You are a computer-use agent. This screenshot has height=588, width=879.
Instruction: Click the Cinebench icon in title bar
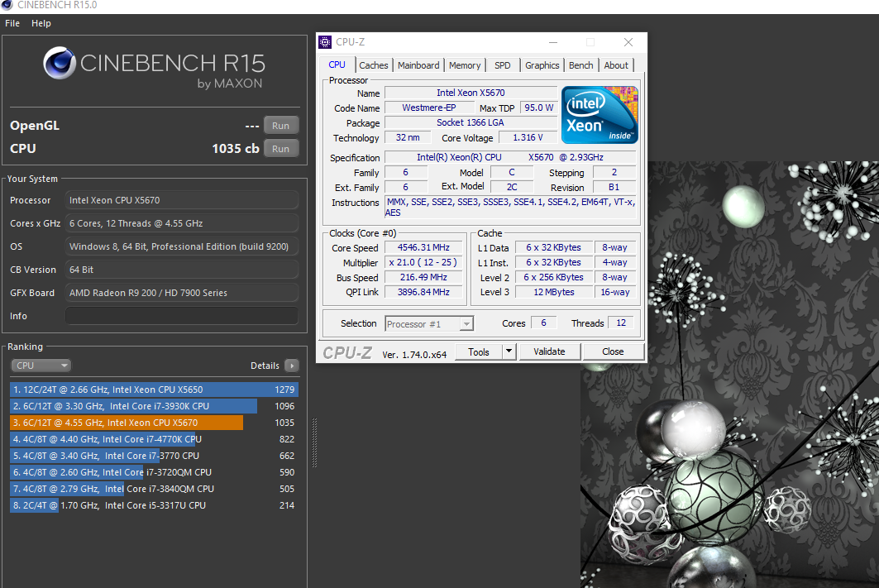pos(7,5)
